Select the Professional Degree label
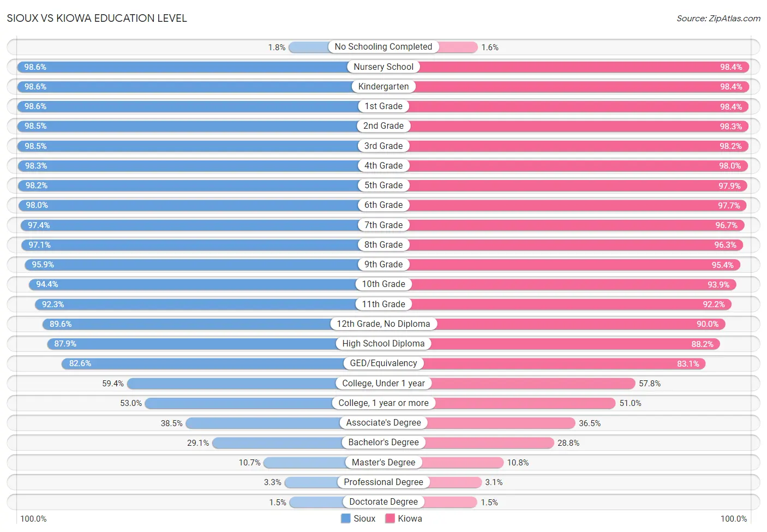This screenshot has height=532, width=767. 383,482
